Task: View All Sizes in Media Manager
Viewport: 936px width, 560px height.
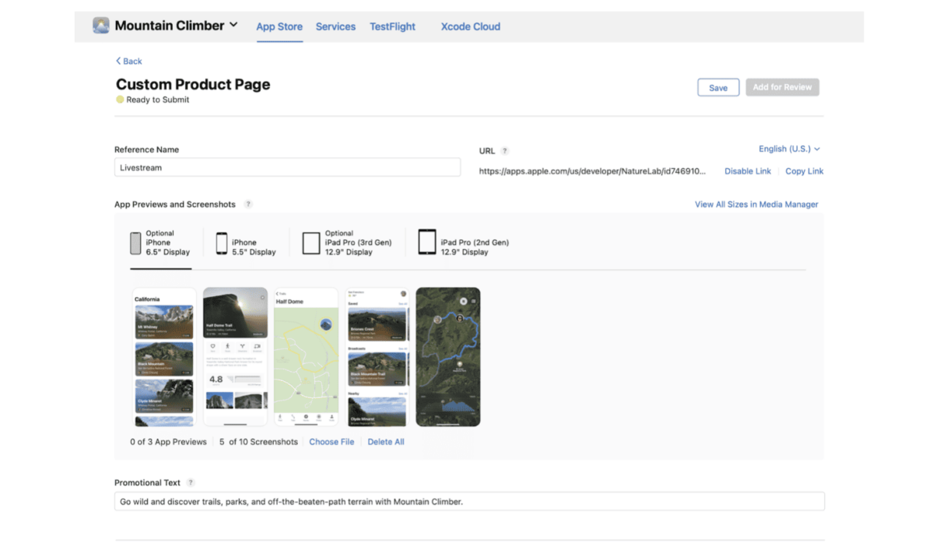Action: point(755,204)
